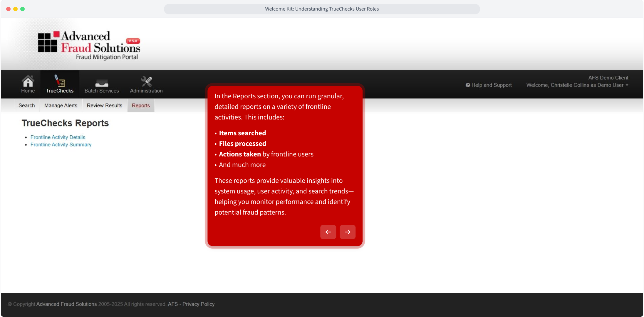
Task: Open the Manage Alerts tab
Action: click(61, 105)
